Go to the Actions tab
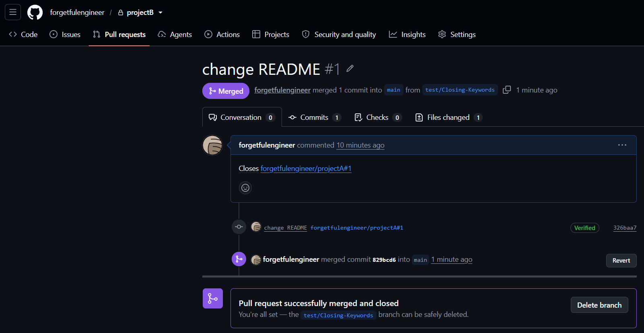Viewport: 644px width, 333px height. point(222,35)
